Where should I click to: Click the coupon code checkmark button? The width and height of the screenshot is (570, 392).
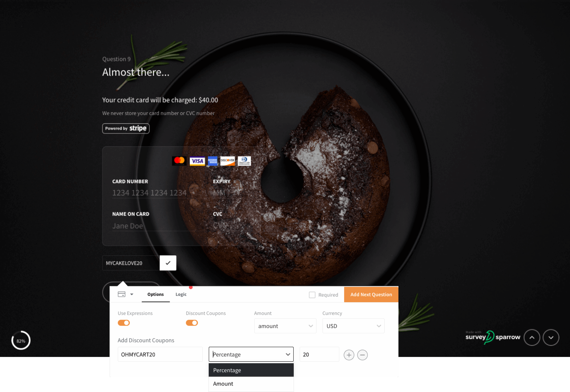pyautogui.click(x=168, y=263)
